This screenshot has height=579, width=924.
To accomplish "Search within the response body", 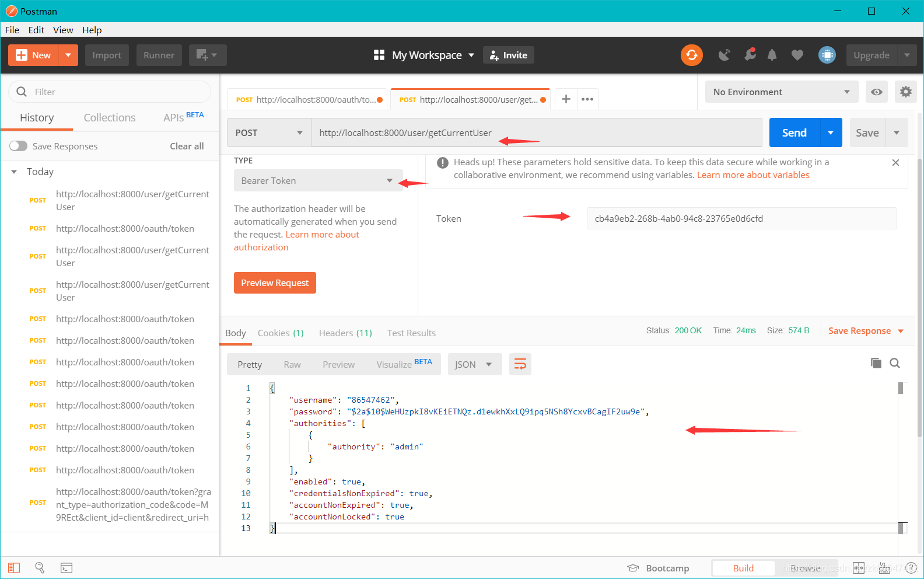I will pos(895,363).
